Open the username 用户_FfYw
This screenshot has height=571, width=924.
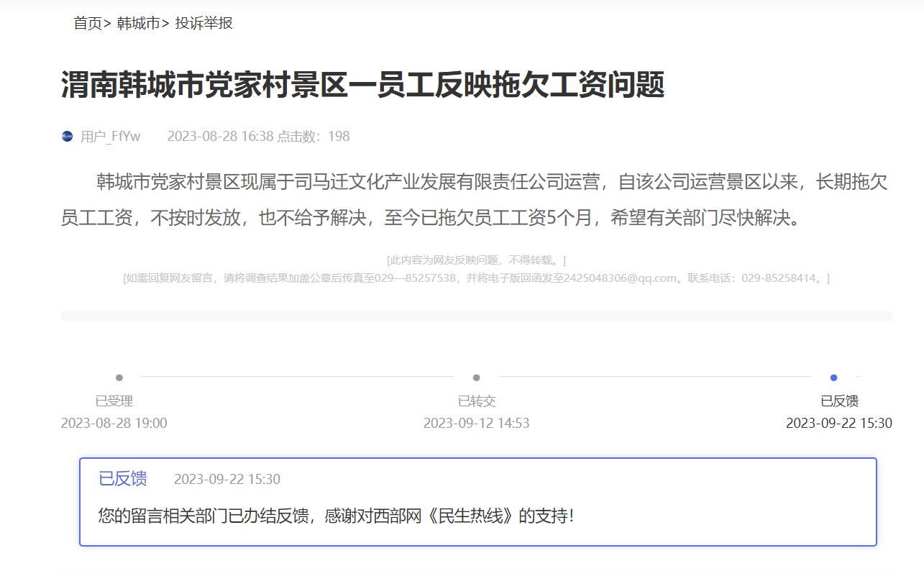coord(111,136)
